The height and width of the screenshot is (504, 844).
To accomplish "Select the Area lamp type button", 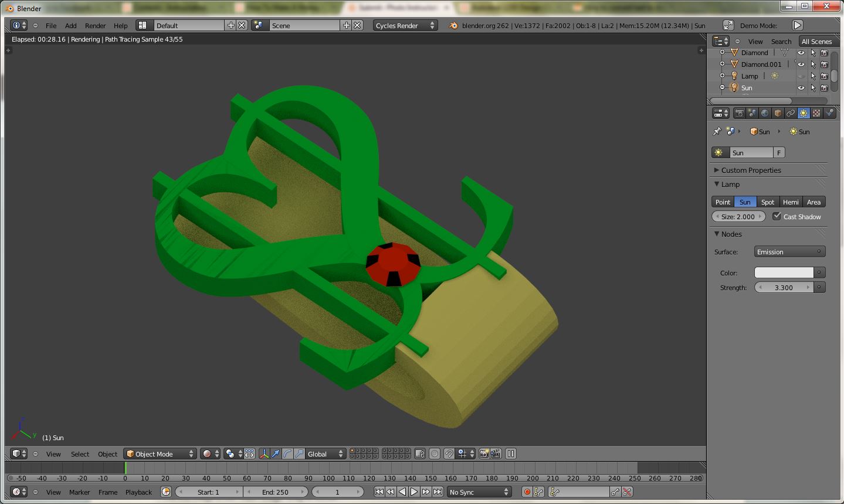I will 814,202.
